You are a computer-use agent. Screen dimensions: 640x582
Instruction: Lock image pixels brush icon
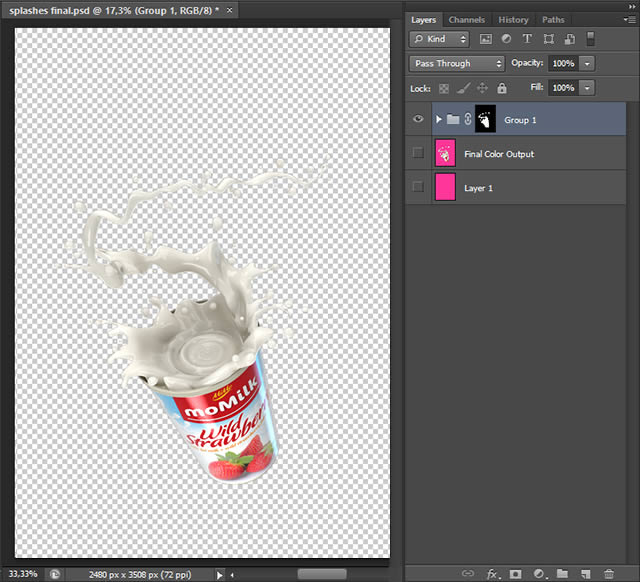point(463,88)
